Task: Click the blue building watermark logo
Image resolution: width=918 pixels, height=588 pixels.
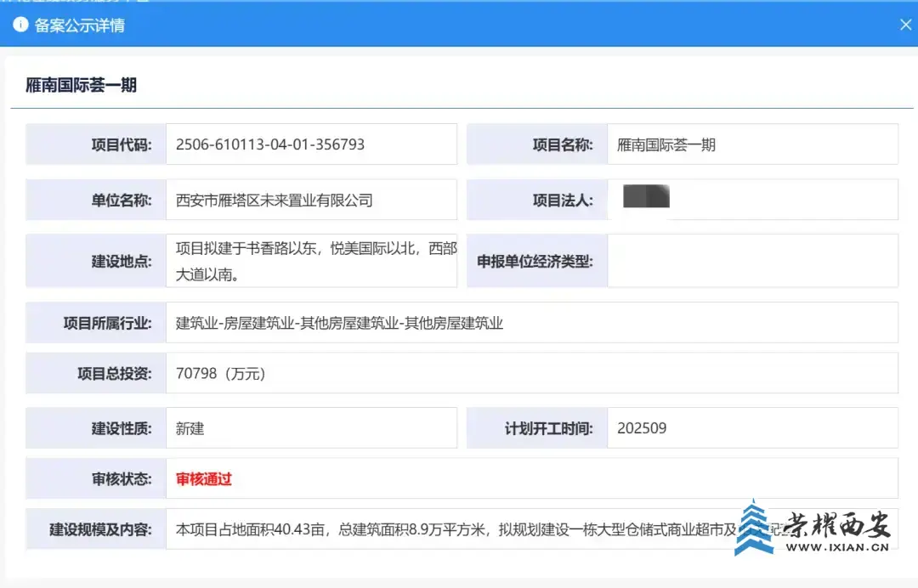Action: pos(755,529)
